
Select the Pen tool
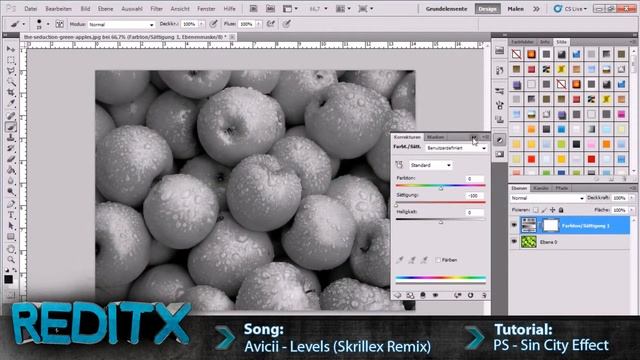(11, 204)
